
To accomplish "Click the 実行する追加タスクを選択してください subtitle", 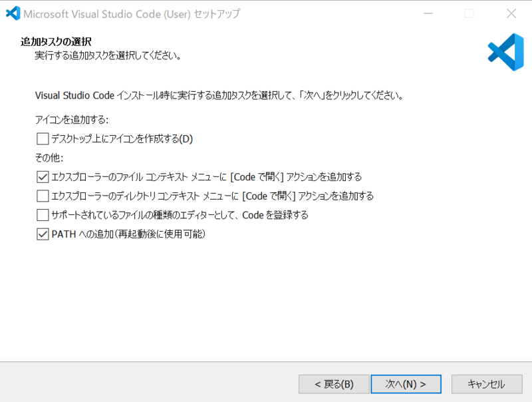I will [108, 55].
